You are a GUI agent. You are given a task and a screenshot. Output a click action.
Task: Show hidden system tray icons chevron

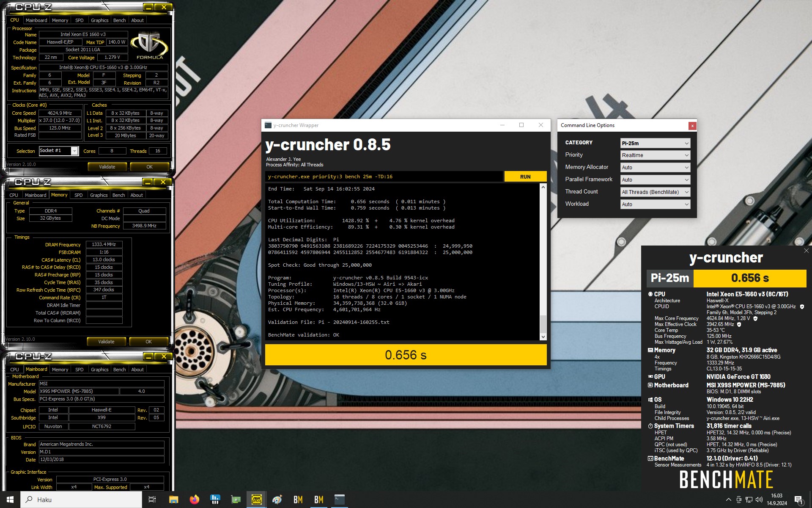point(728,500)
